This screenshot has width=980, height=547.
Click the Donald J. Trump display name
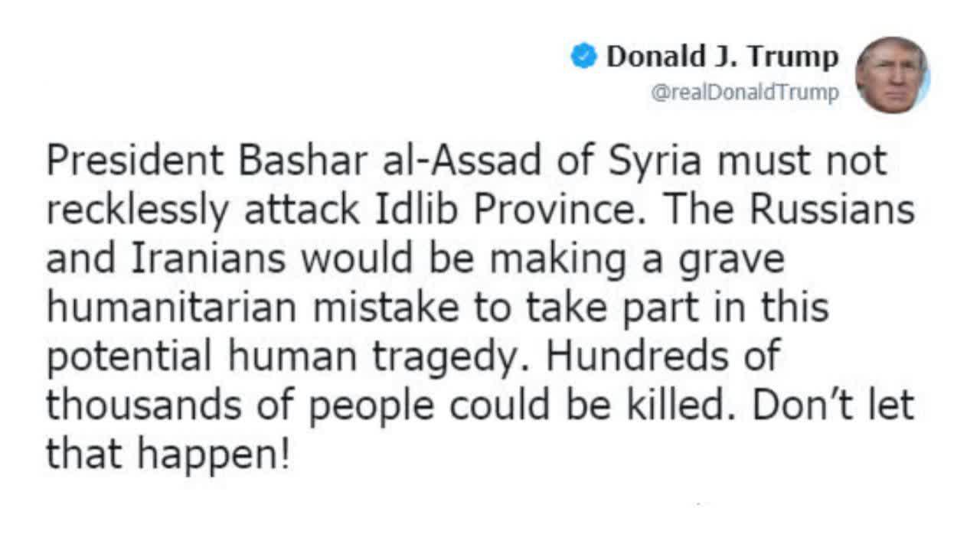[x=722, y=56]
